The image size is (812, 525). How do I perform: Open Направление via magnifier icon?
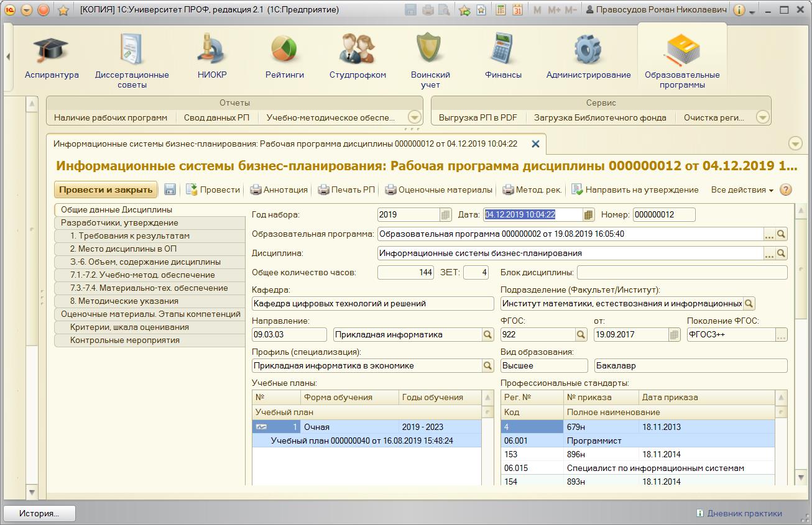point(488,335)
